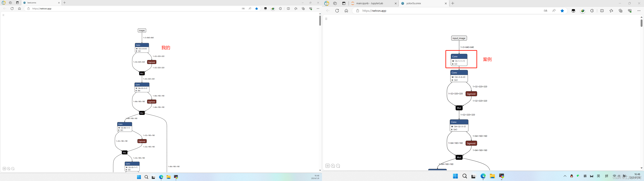Click zoom in icon in right Netron window
Viewport: 644px width, 181px height.
[333, 166]
